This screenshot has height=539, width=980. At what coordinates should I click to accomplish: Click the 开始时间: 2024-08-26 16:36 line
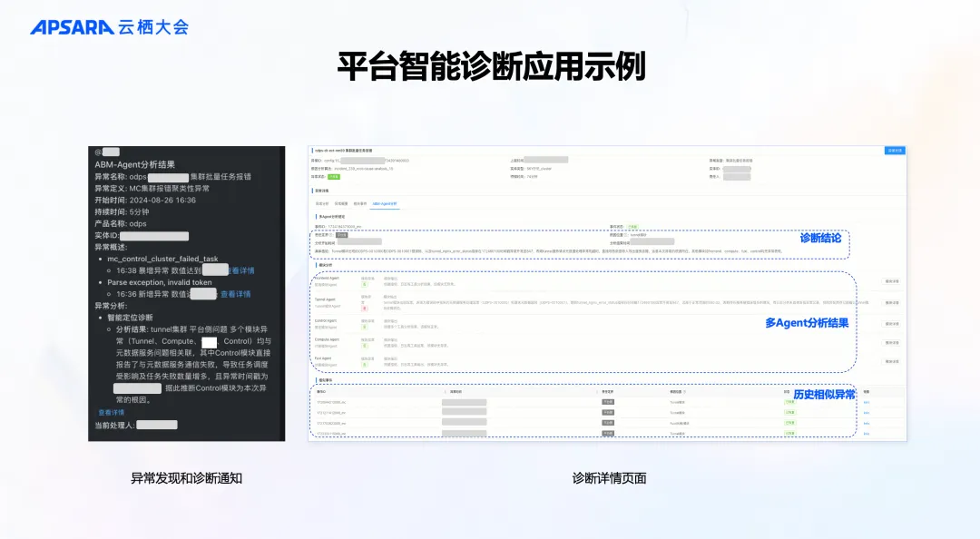click(145, 201)
